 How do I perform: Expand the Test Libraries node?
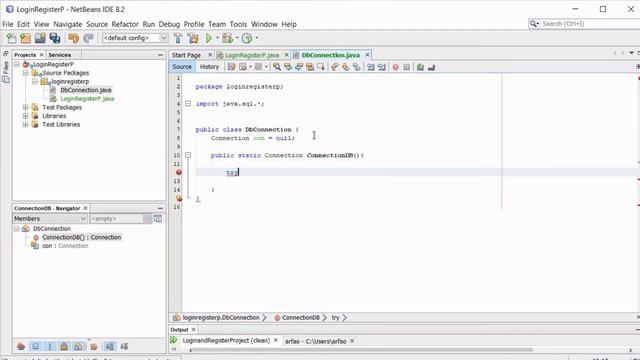pyautogui.click(x=25, y=124)
